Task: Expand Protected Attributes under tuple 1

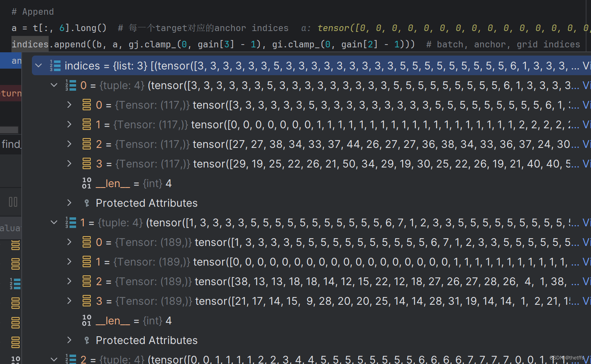Action: 70,340
